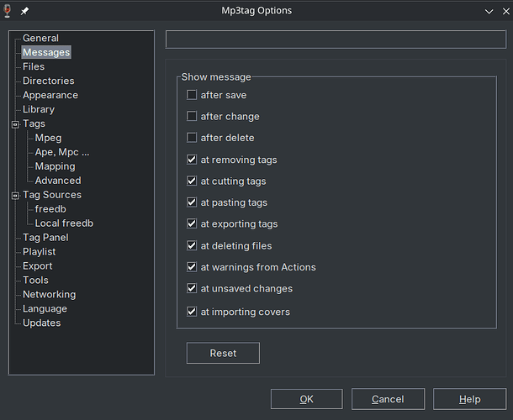The image size is (513, 420).
Task: Click the pin window icon
Action: (x=24, y=11)
